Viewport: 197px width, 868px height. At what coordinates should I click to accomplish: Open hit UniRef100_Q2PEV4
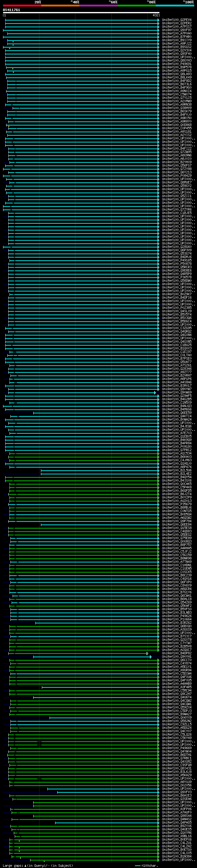click(x=176, y=20)
